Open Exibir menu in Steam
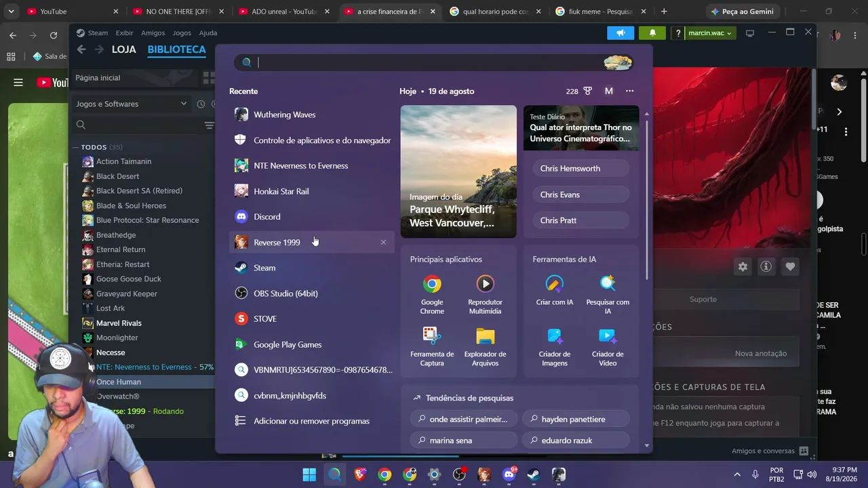 124,33
